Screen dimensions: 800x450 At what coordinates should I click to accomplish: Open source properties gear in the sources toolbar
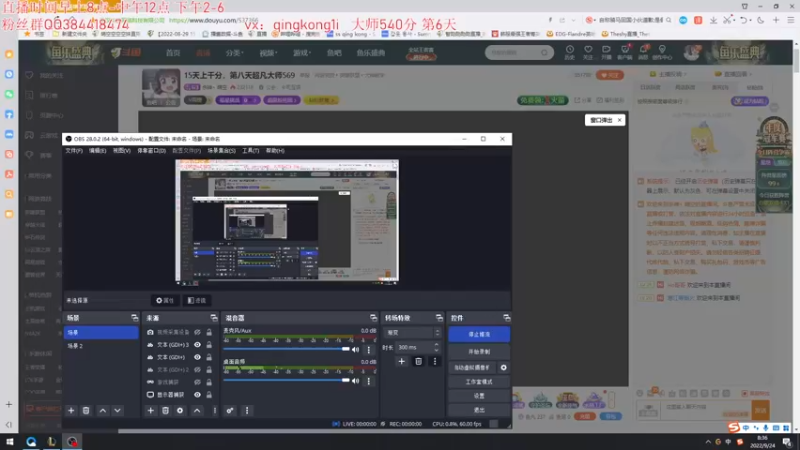(180, 411)
